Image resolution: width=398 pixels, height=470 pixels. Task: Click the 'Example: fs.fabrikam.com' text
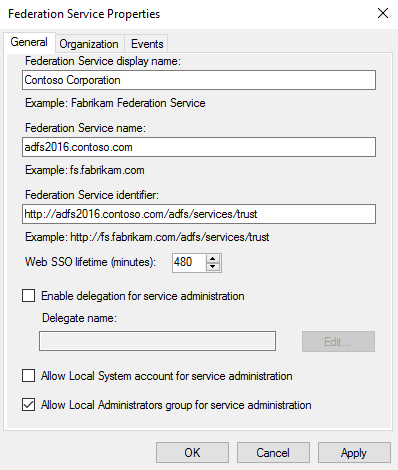pos(85,170)
